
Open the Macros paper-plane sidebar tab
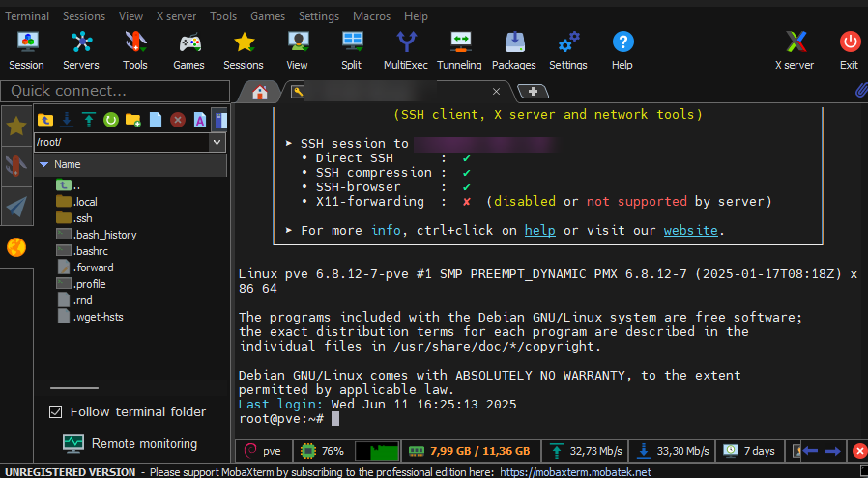16,207
